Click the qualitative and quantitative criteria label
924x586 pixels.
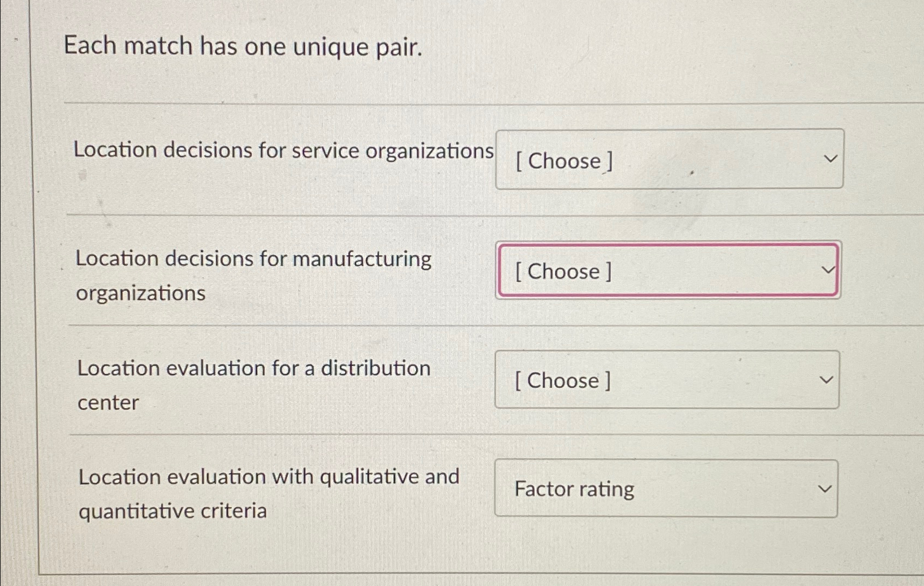point(269,493)
